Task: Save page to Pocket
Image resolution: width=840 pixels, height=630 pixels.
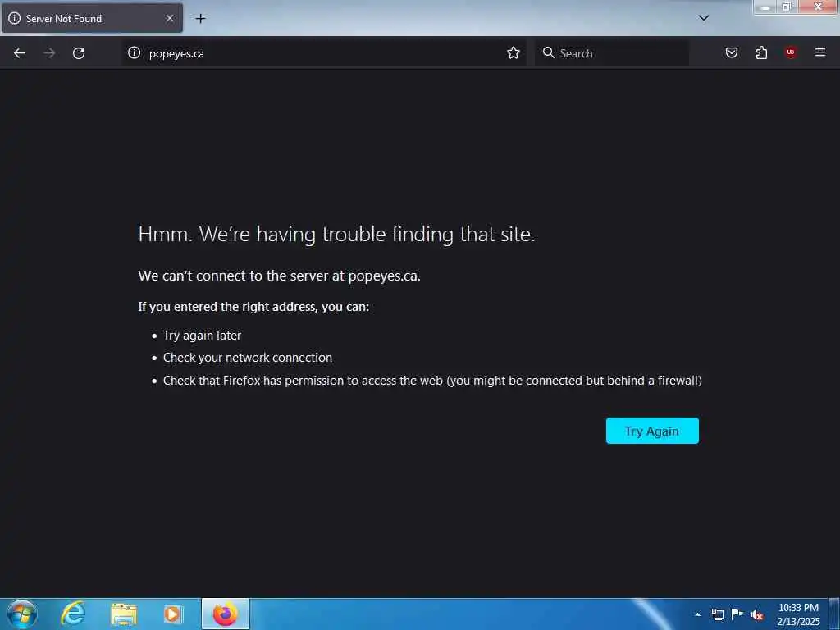Action: pos(731,52)
